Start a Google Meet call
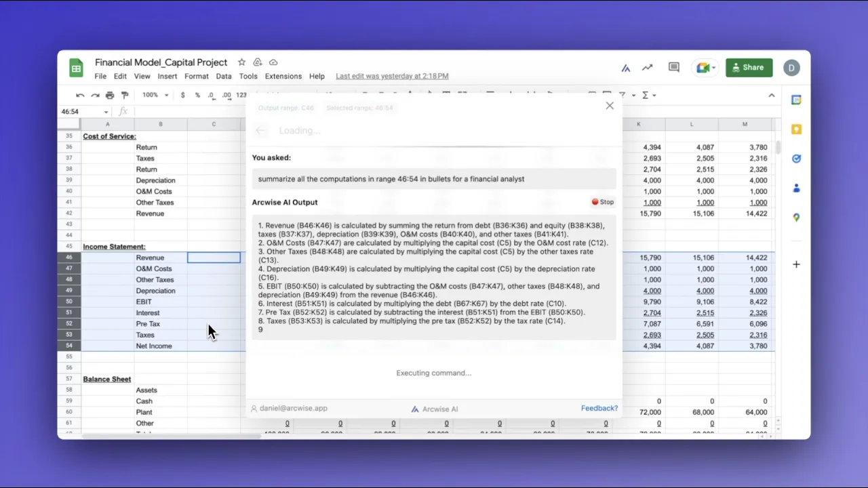Viewport: 868px width, 488px height. (705, 68)
